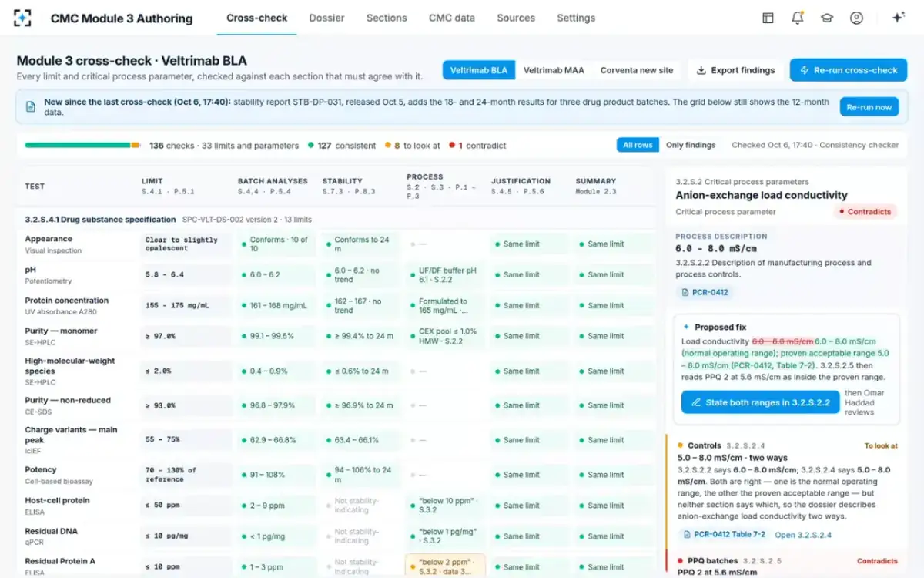The image size is (924, 578).
Task: Switch to the Cross-check tab
Action: [257, 18]
